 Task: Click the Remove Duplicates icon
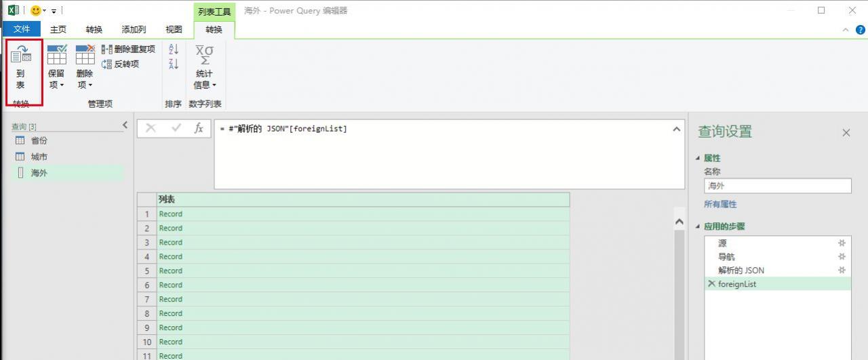coord(106,49)
